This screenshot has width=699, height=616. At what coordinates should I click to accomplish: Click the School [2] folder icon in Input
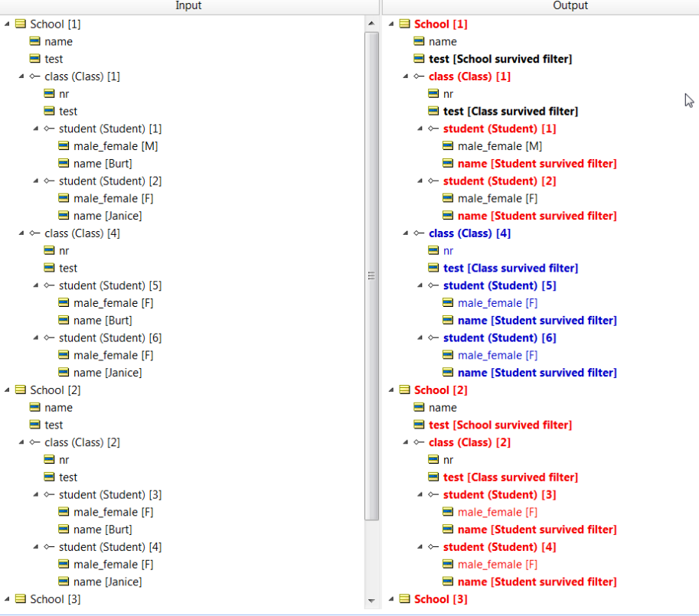coord(21,390)
